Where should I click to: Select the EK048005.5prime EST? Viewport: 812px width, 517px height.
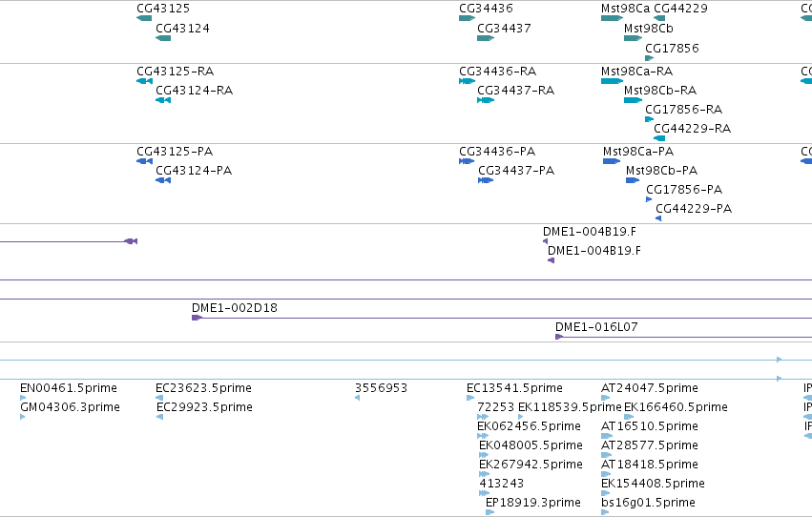tap(484, 455)
